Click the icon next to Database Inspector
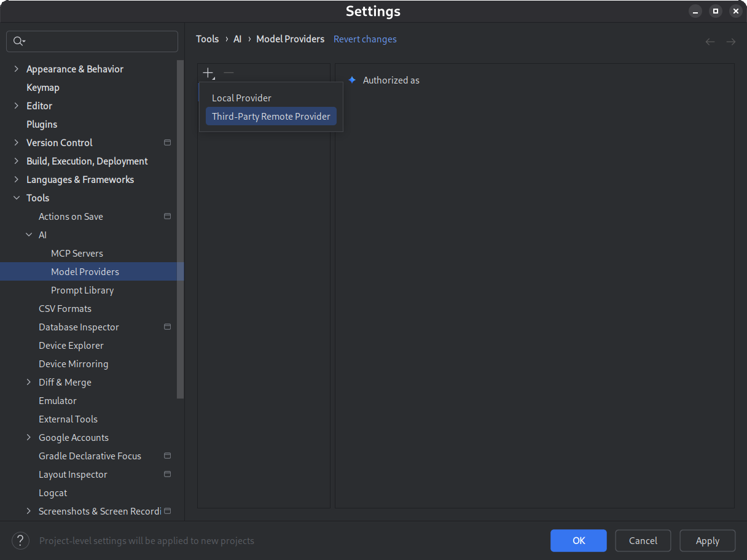Screen dimensions: 747x560 coord(167,327)
